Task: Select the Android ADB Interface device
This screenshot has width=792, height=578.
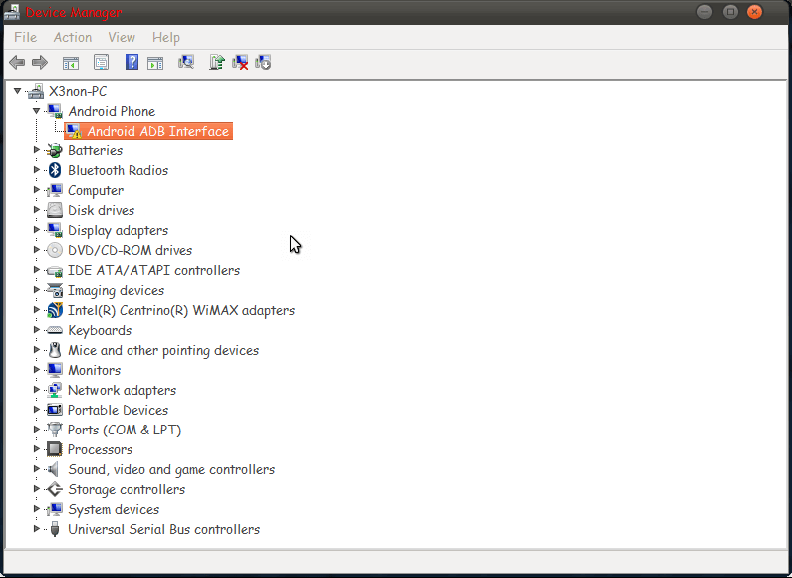Action: click(x=158, y=131)
